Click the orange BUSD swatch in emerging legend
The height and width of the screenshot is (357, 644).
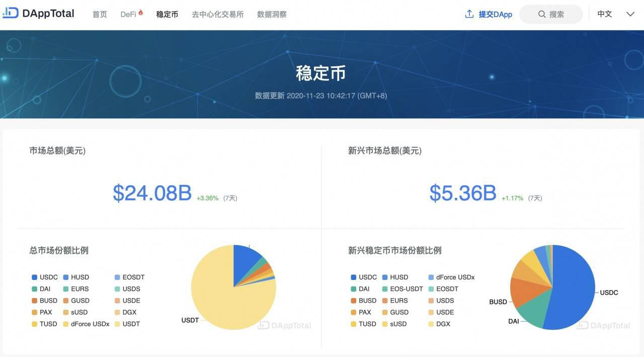click(354, 301)
